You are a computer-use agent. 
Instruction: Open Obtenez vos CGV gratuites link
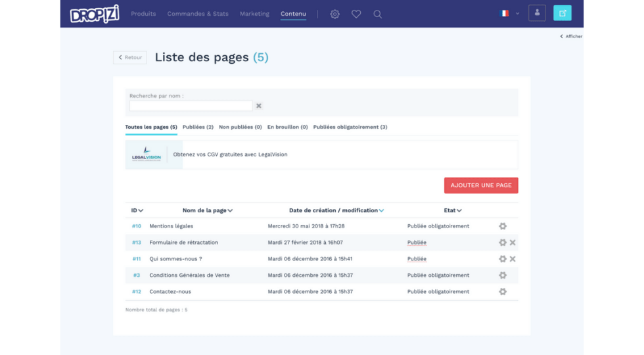[x=230, y=154]
